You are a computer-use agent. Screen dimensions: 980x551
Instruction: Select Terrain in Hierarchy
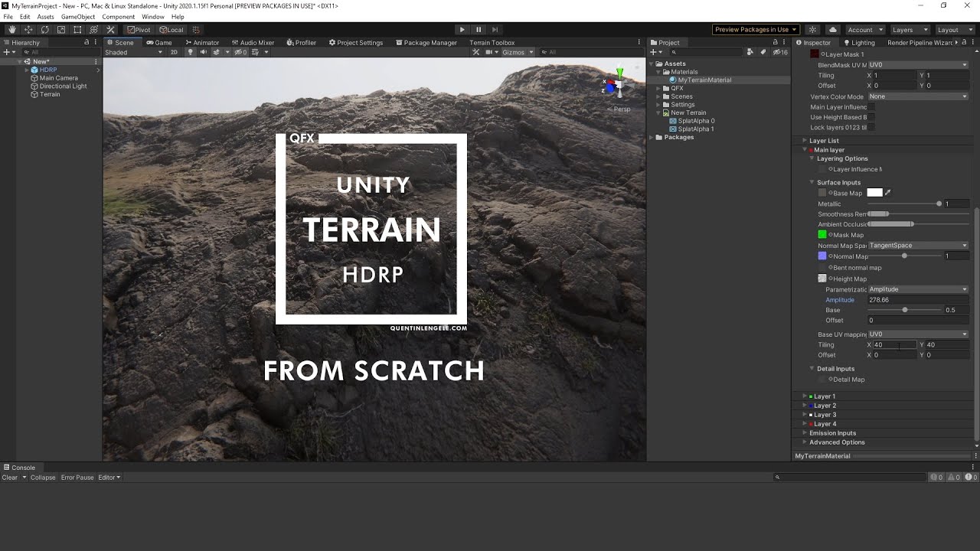point(50,94)
